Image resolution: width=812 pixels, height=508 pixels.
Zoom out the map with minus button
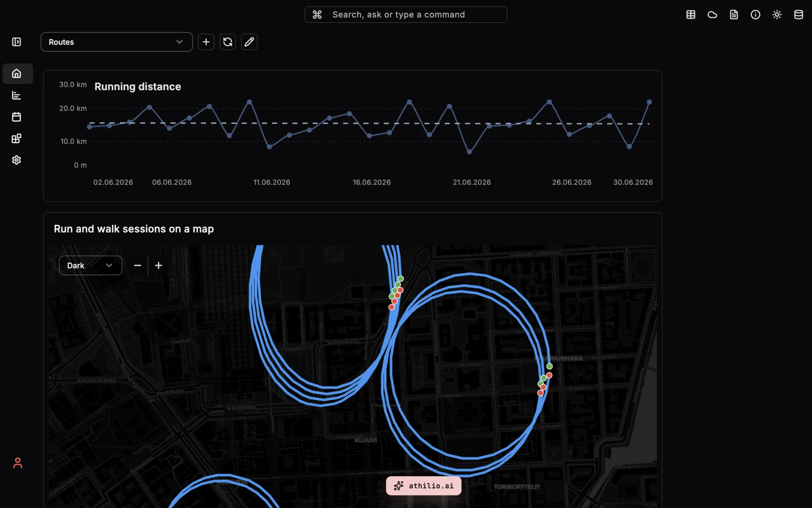138,266
